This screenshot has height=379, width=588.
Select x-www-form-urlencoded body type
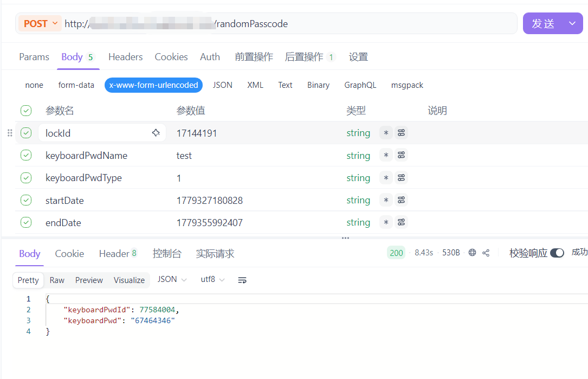point(154,85)
